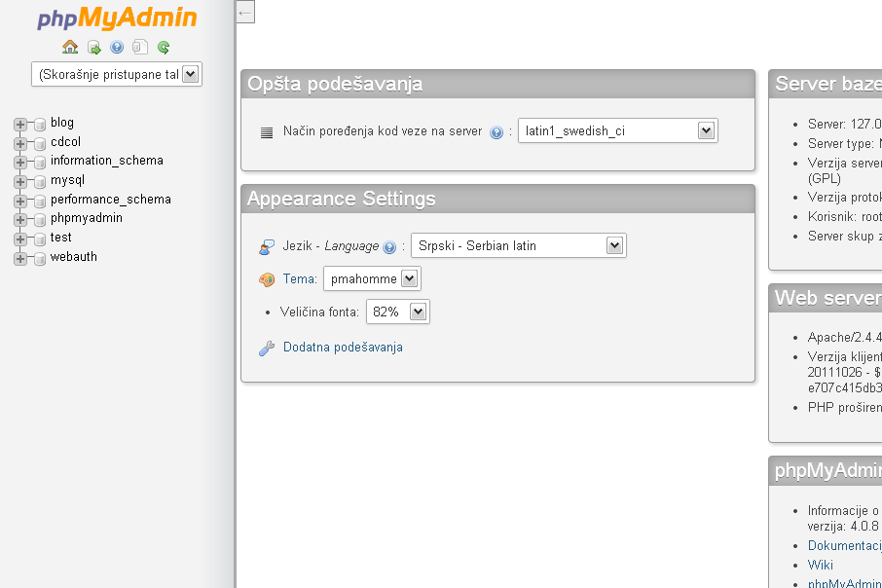Screen dimensions: 882x588
Task: Expand the webauth database tree
Action: [20, 258]
